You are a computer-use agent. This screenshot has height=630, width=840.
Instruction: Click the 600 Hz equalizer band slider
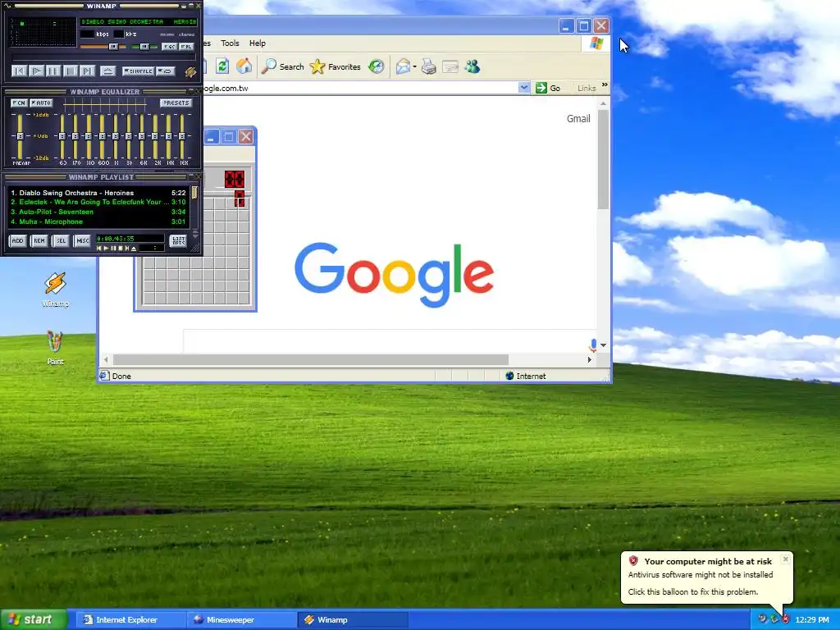pyautogui.click(x=102, y=137)
